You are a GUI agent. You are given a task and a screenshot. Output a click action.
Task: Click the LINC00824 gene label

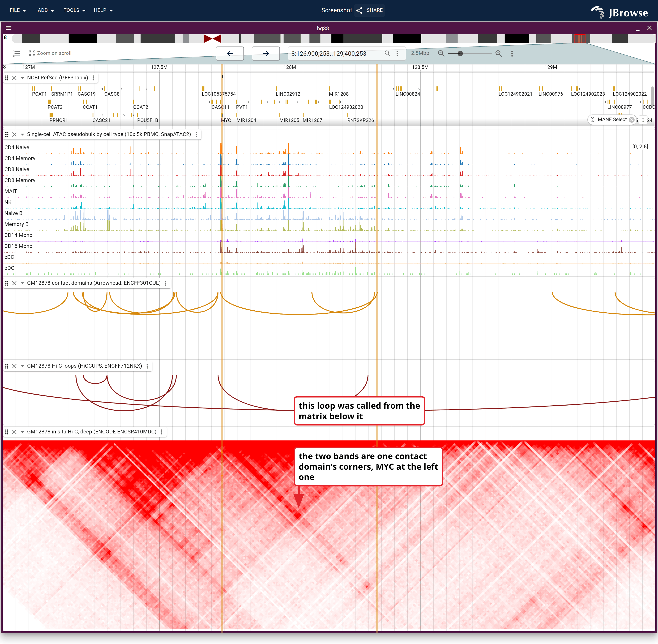[408, 94]
